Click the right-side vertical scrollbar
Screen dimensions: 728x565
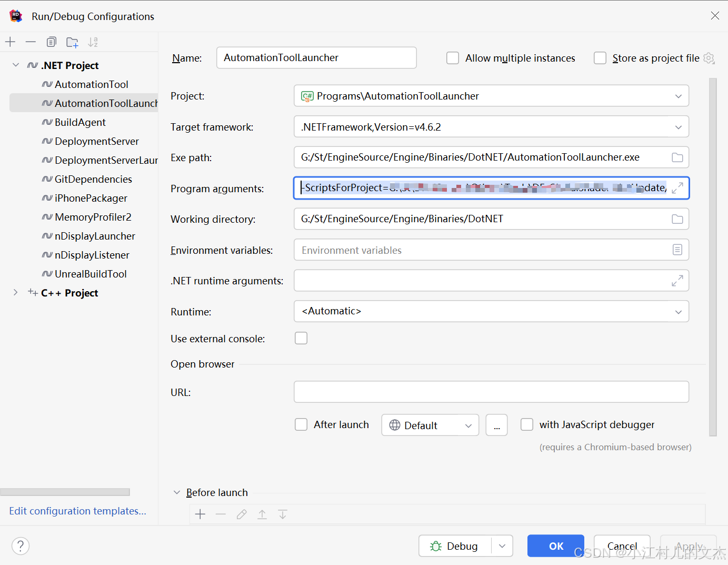click(713, 257)
